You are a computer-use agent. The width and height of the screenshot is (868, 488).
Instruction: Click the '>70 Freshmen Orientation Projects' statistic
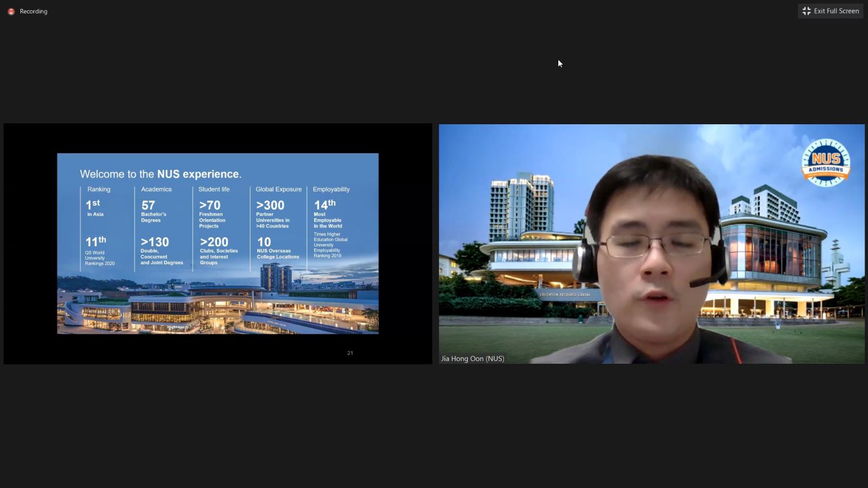[212, 214]
